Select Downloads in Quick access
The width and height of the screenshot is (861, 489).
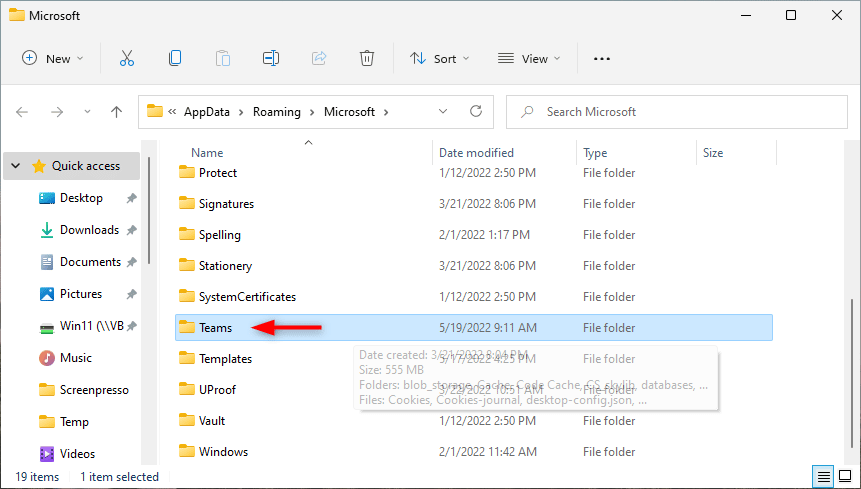pos(90,230)
